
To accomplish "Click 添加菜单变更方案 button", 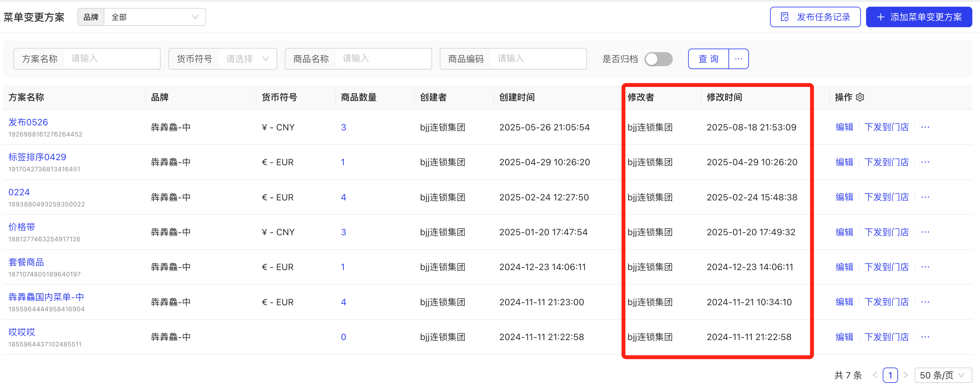I will pyautogui.click(x=919, y=17).
